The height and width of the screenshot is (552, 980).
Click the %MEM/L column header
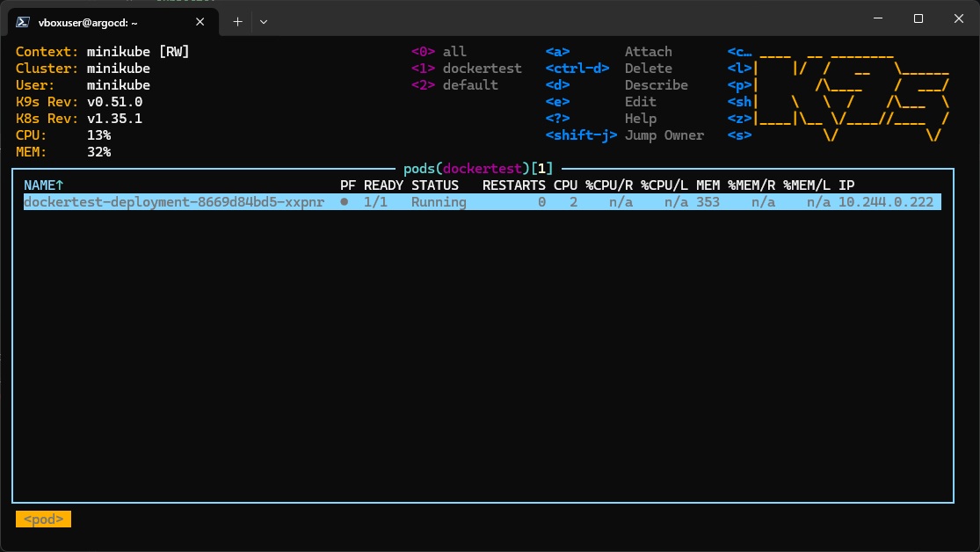[x=807, y=185]
